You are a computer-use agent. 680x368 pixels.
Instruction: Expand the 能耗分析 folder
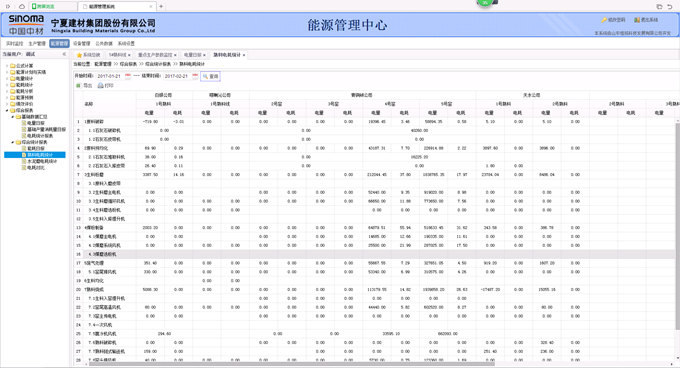click(x=7, y=91)
